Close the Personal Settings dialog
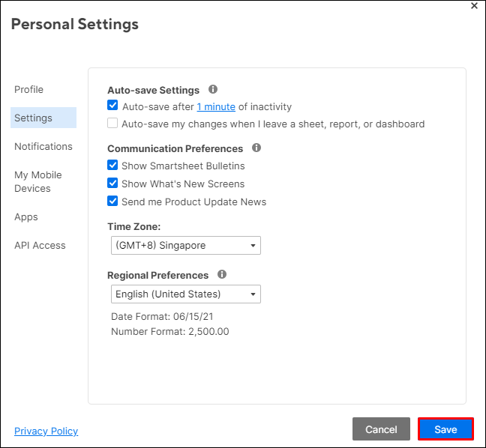Screen dimensions: 486x448 coord(474,5)
